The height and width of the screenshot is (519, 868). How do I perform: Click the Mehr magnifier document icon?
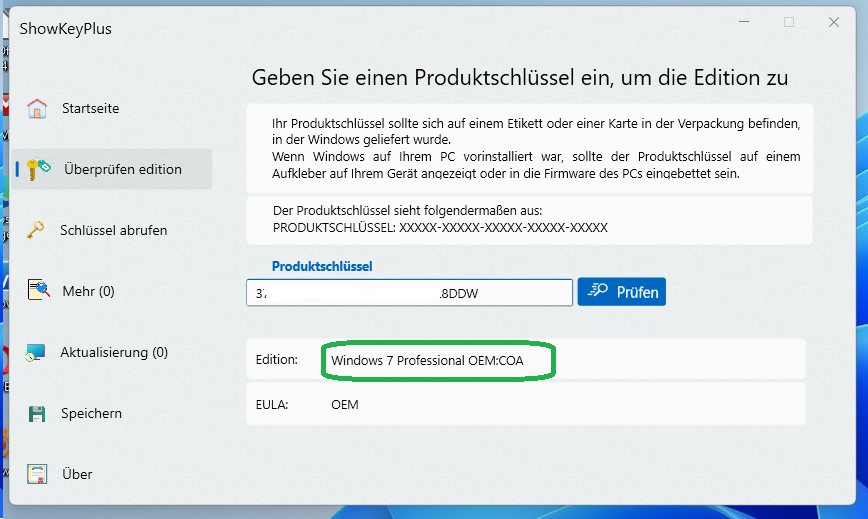point(38,290)
